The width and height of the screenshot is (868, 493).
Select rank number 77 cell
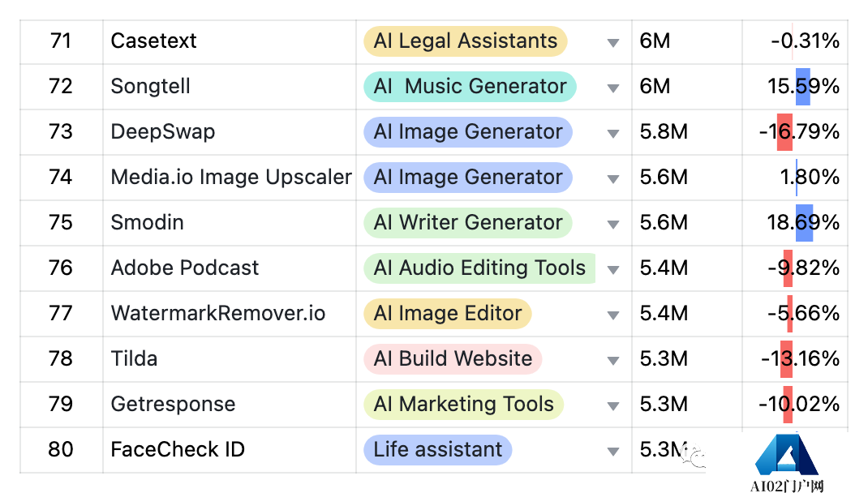pyautogui.click(x=61, y=314)
